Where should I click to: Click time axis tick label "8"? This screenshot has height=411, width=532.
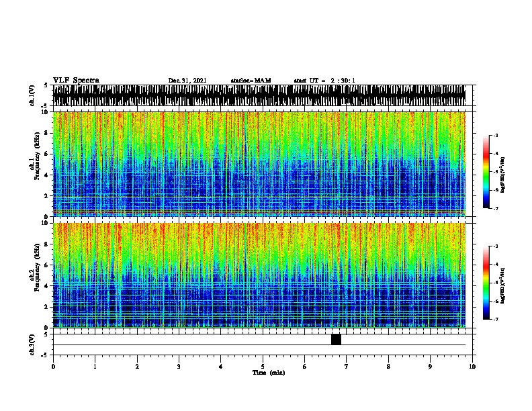(x=388, y=366)
